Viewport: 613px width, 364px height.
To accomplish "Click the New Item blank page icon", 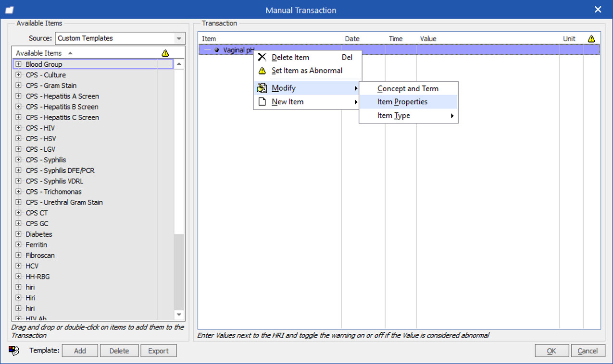I will tap(262, 101).
